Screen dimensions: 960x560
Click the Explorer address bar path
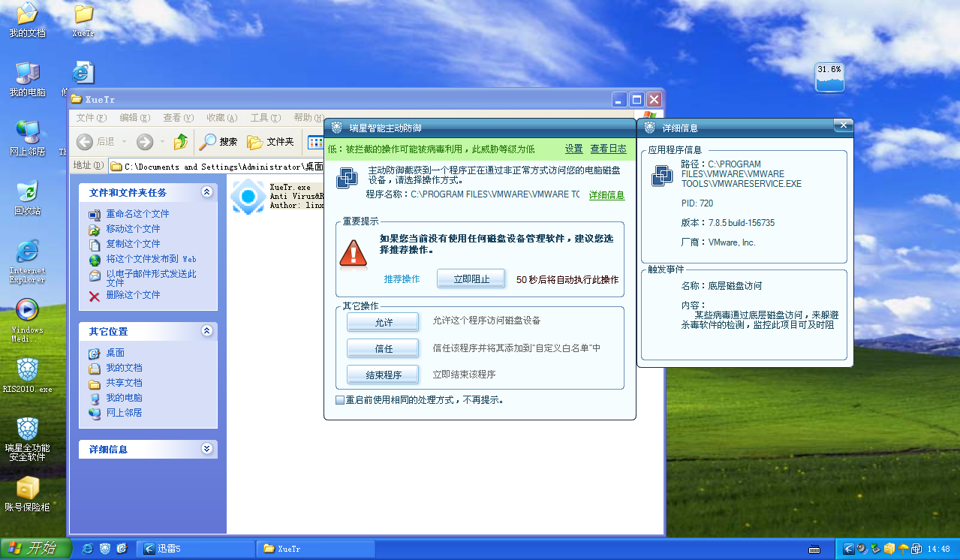(x=217, y=166)
